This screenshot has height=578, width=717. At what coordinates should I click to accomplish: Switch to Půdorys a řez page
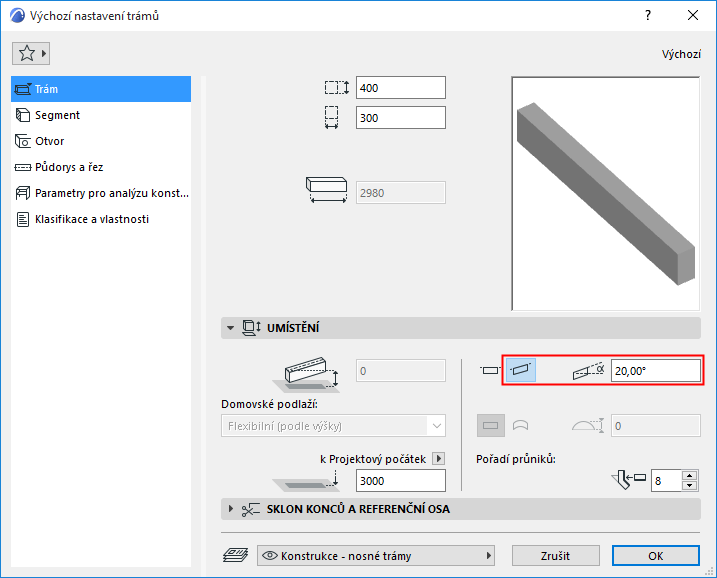click(x=101, y=167)
